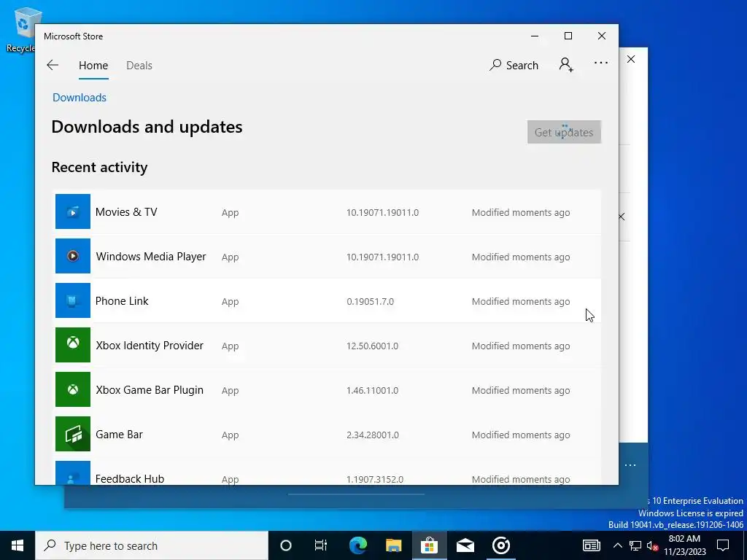Click the Groove Music taskbar icon
This screenshot has height=560, width=747.
click(x=500, y=545)
